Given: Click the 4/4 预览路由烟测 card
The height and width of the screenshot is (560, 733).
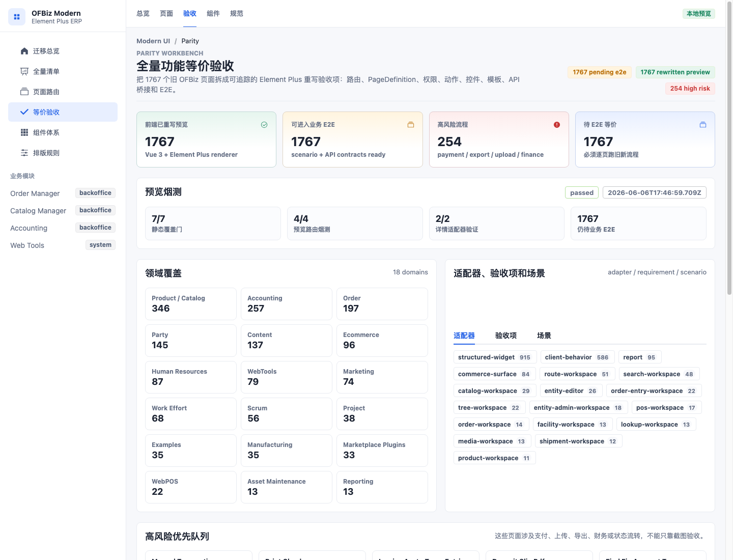Looking at the screenshot, I should click(x=355, y=223).
